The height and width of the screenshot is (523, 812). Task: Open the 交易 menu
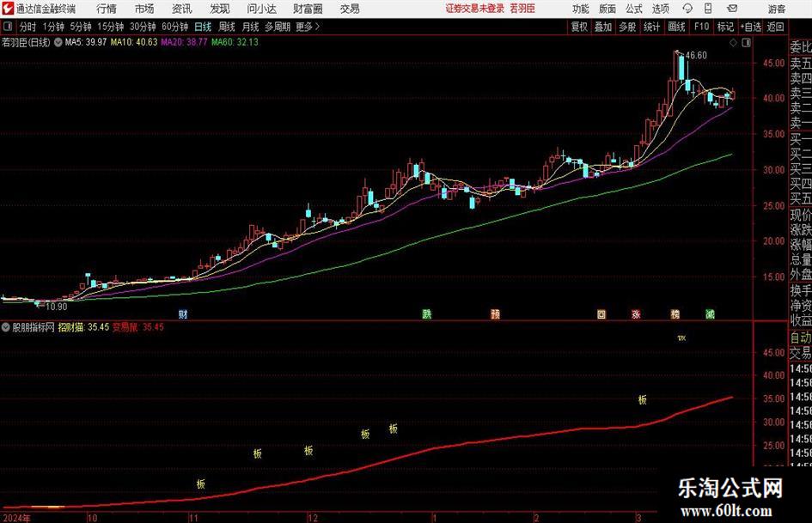[350, 9]
